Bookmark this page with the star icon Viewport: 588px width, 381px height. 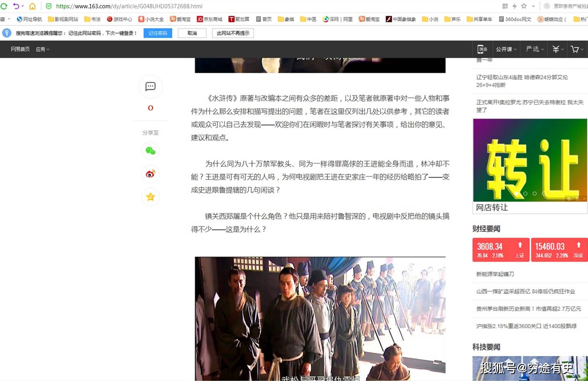point(524,6)
